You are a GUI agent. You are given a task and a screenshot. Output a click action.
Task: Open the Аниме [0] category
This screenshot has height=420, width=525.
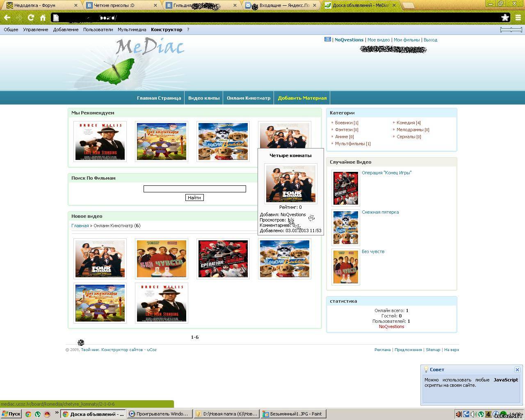tap(344, 137)
